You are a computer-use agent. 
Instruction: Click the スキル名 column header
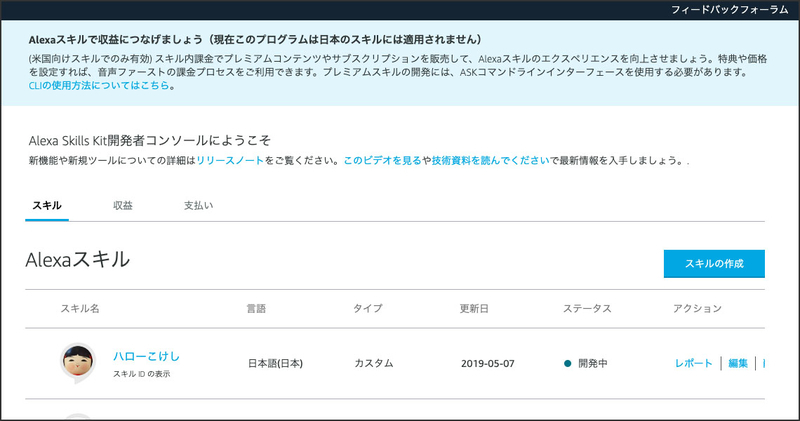[80, 309]
